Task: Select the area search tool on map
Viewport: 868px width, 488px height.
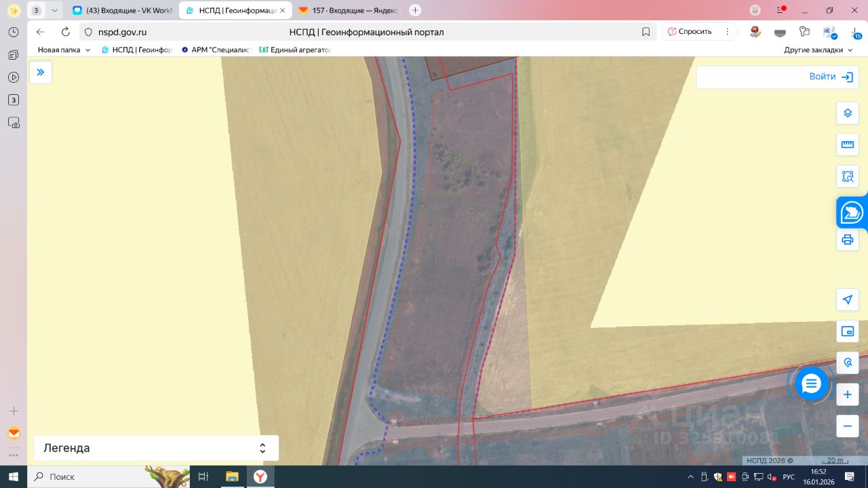Action: point(848,177)
